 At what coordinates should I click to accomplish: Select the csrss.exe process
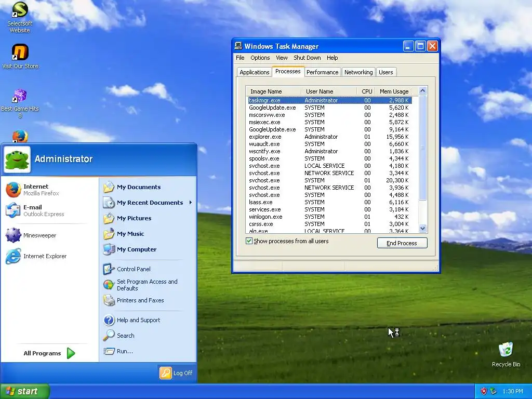[x=330, y=224]
